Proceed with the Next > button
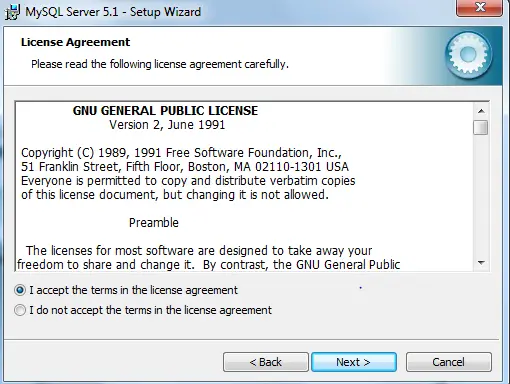The width and height of the screenshot is (510, 384). point(354,362)
